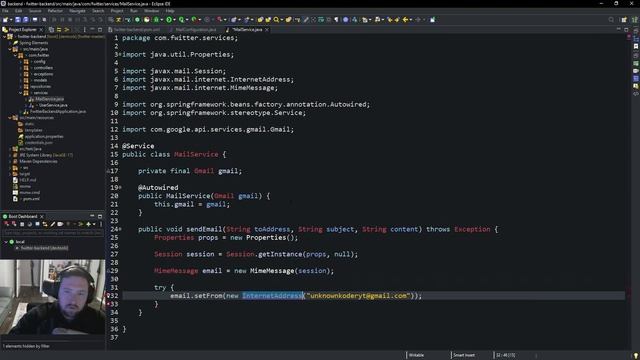The image size is (640, 360).
Task: Collapse the sendEmail method fold on line 24
Action: [x=120, y=229]
